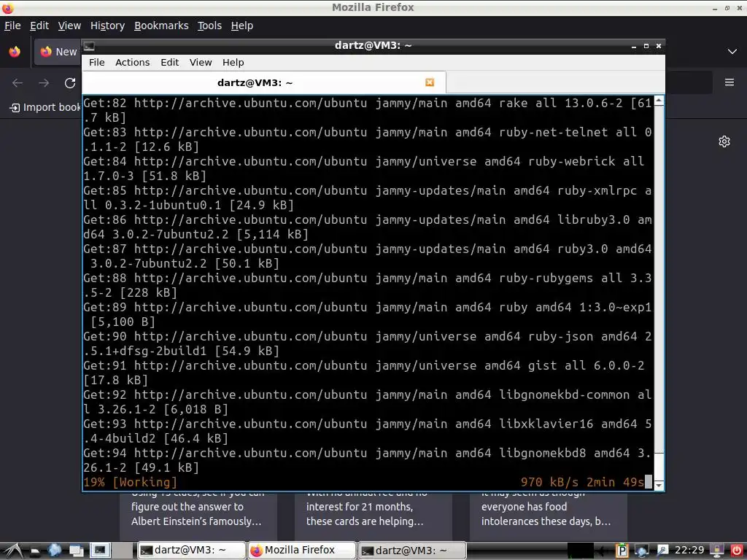Open the terminal File menu

97,63
